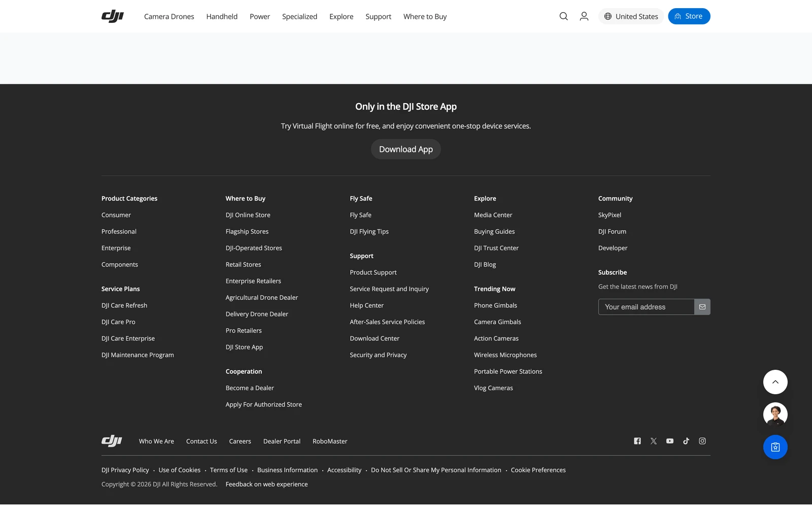Screen dimensions: 812x508
Task: Open Phone Gimbals trending link
Action: pyautogui.click(x=495, y=305)
